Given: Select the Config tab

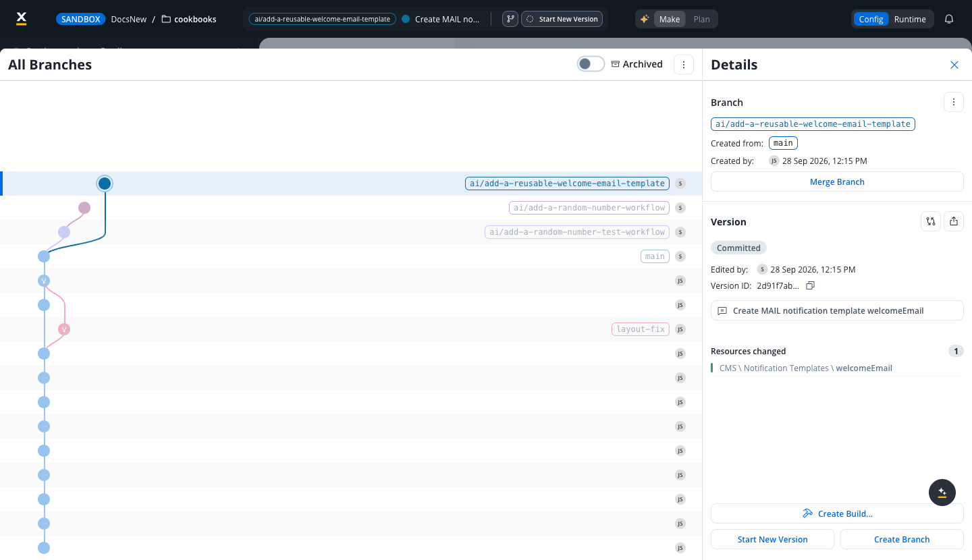Looking at the screenshot, I should point(871,19).
